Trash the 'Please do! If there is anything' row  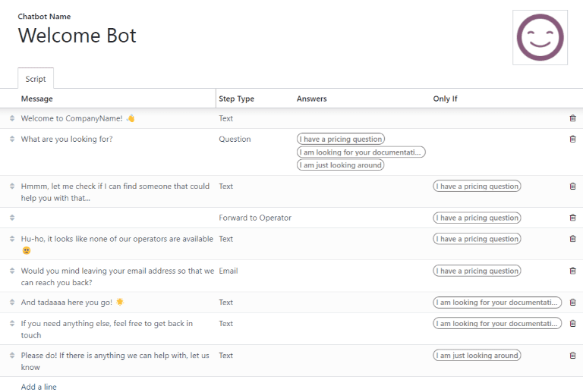[572, 355]
